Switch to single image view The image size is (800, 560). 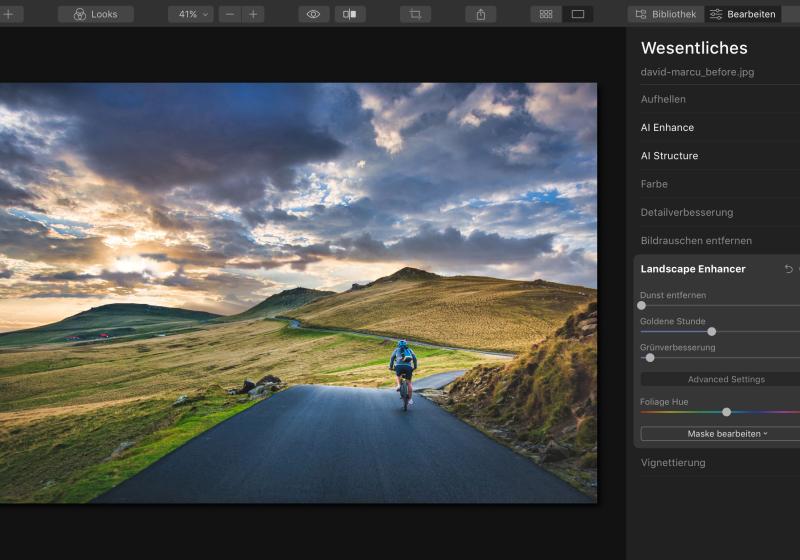577,14
